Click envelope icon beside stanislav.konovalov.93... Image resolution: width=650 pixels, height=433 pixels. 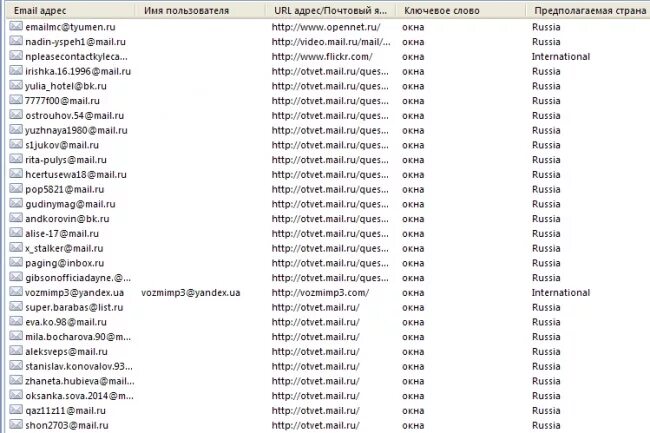point(16,366)
